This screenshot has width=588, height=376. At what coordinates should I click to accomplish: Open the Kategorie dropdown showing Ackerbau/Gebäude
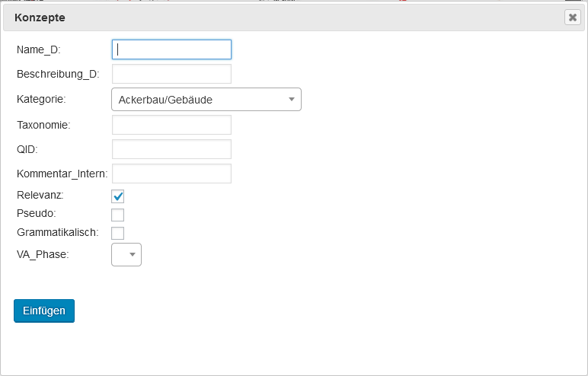coord(206,100)
